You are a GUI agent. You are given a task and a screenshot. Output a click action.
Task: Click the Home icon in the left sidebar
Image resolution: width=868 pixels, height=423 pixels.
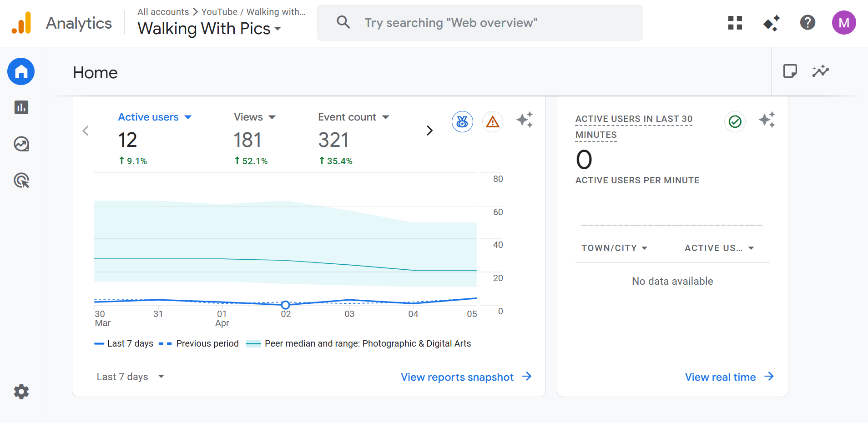[x=21, y=71]
